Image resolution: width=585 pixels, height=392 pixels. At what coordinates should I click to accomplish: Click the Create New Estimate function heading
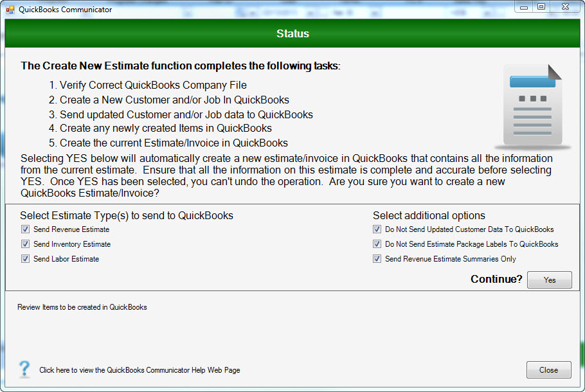pos(181,66)
